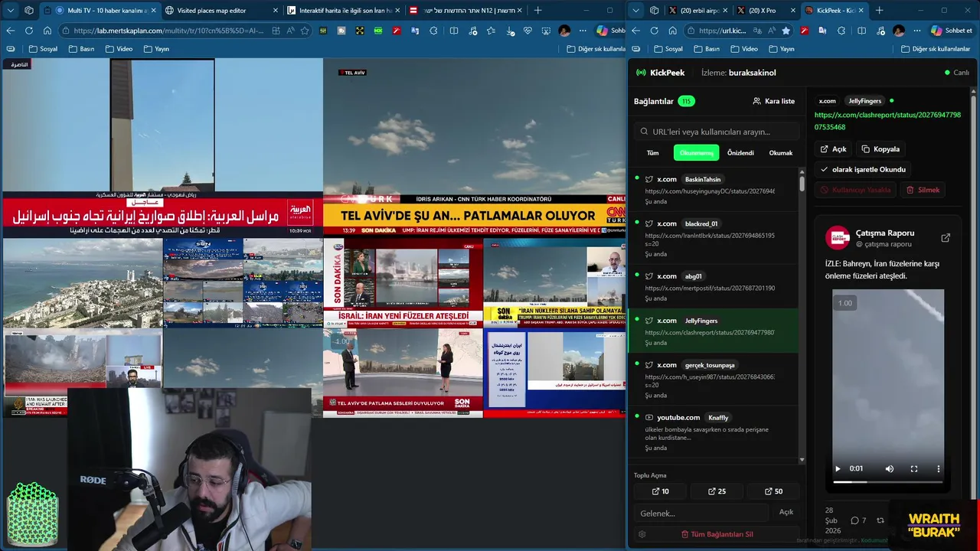Play the embedded tweet video
The image size is (980, 551).
[x=838, y=468]
